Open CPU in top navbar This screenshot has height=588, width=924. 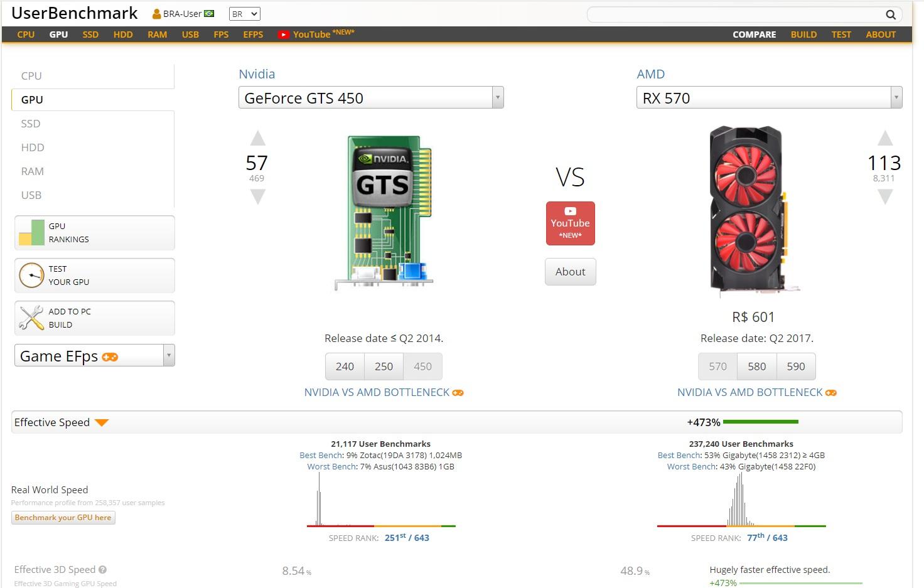26,35
